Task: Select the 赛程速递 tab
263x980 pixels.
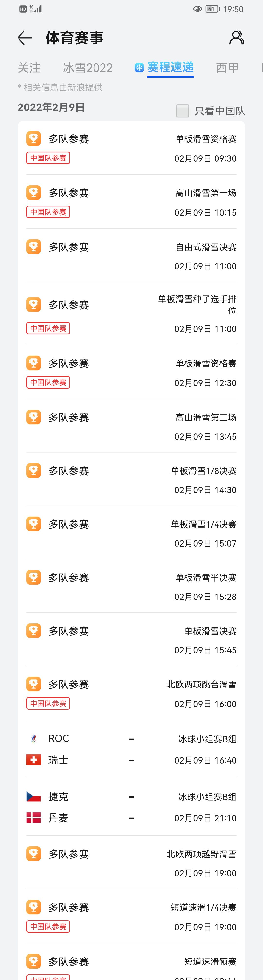Action: pos(170,67)
